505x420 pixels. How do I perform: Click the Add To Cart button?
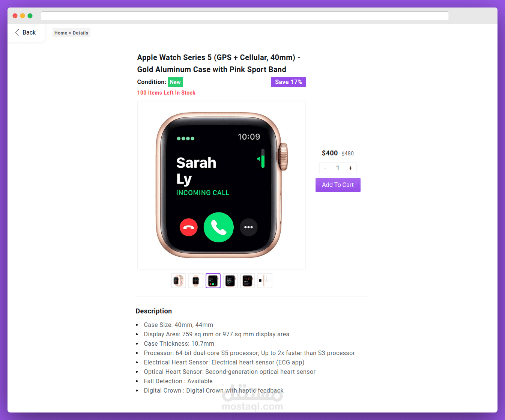338,185
